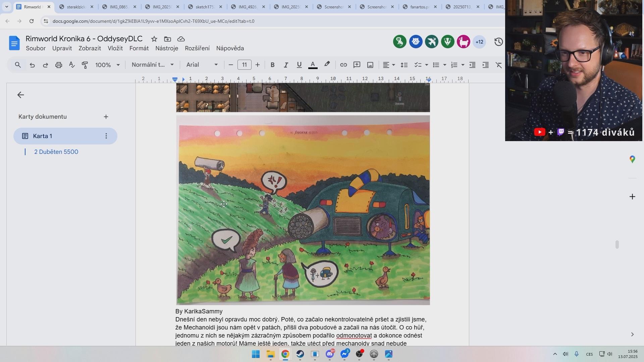Open zoom level 100% dropdown
The width and height of the screenshot is (644, 362).
tap(107, 65)
